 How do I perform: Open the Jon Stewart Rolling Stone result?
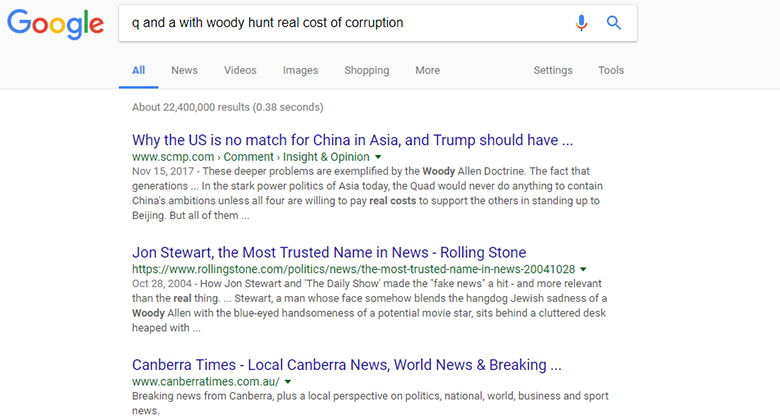pos(329,252)
